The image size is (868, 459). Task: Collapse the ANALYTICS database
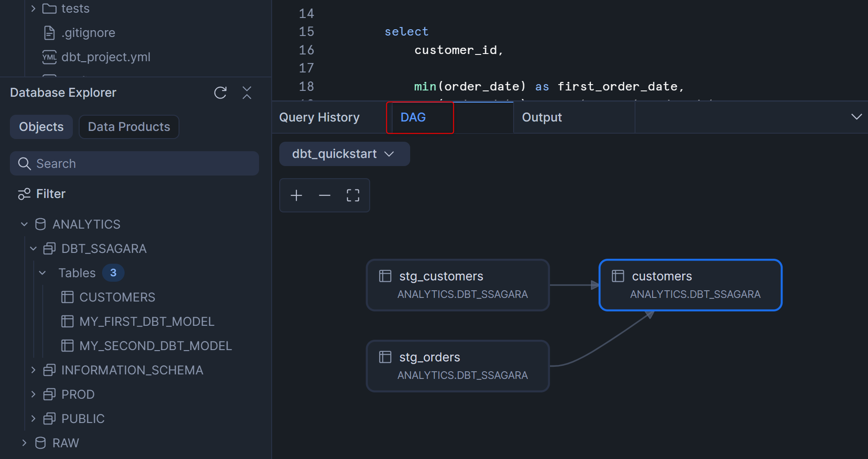[x=24, y=224]
